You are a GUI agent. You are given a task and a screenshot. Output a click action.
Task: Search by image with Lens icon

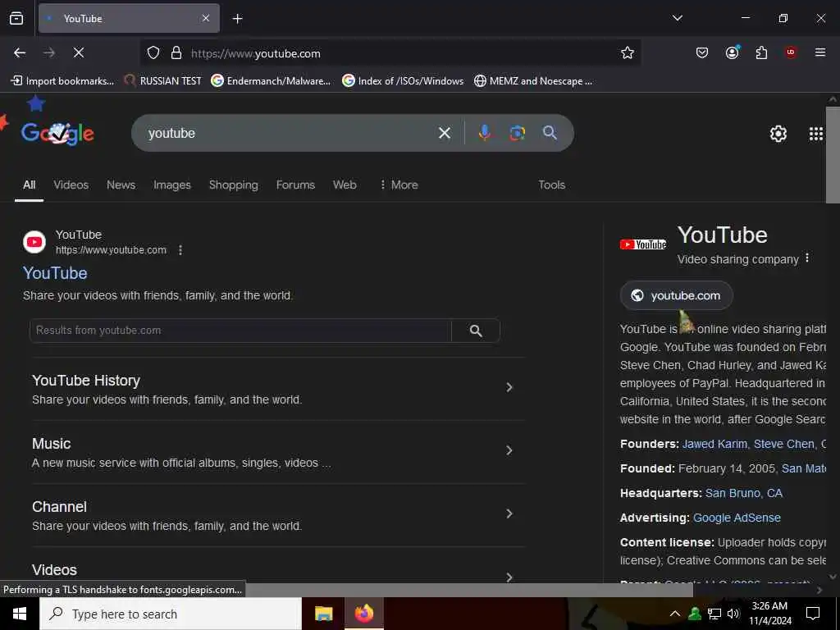tap(517, 132)
